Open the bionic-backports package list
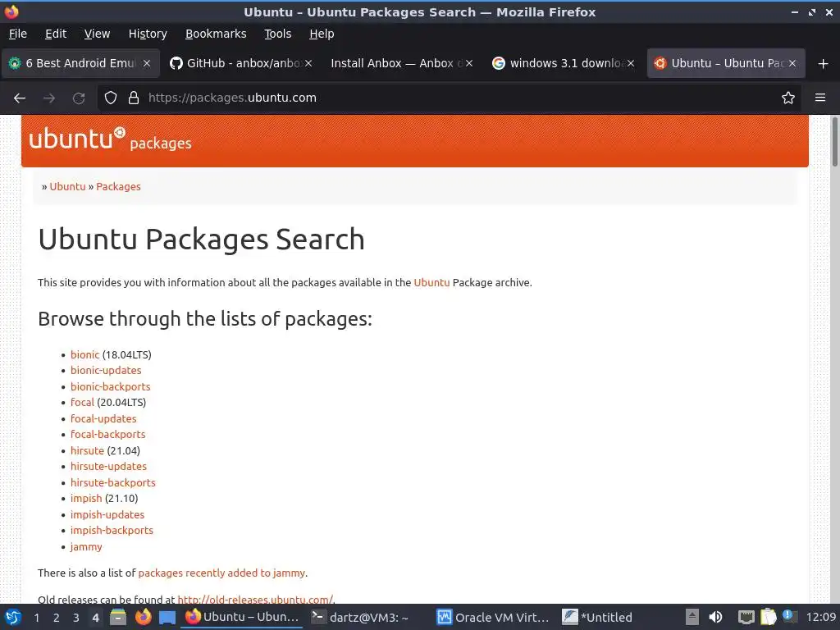This screenshot has width=840, height=630. tap(111, 387)
